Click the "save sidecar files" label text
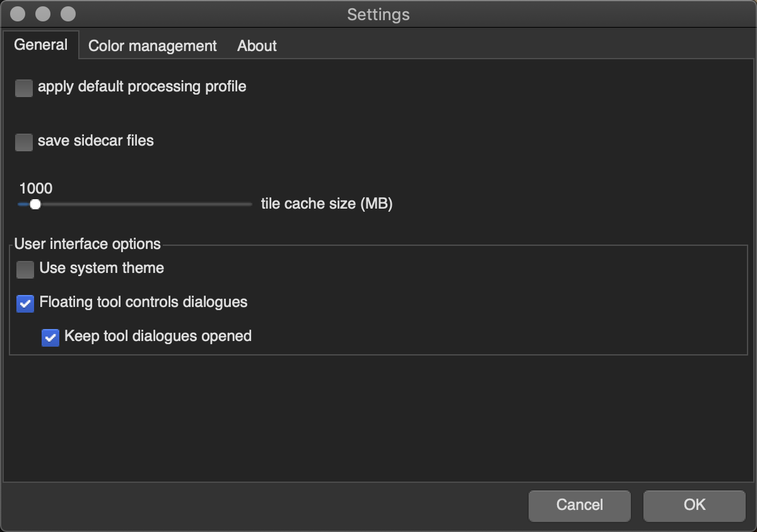The width and height of the screenshot is (757, 532). (x=96, y=141)
